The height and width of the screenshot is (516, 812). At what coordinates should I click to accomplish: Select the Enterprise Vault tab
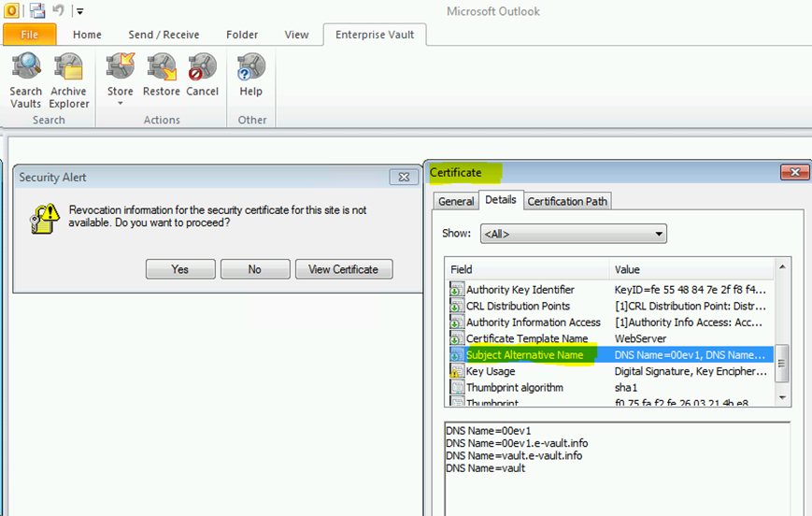(x=375, y=35)
